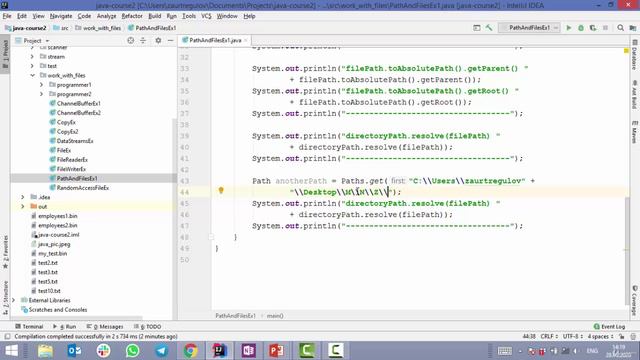Run the PathAndFilesEx1 configuration
The height and width of the screenshot is (360, 640).
569,28
